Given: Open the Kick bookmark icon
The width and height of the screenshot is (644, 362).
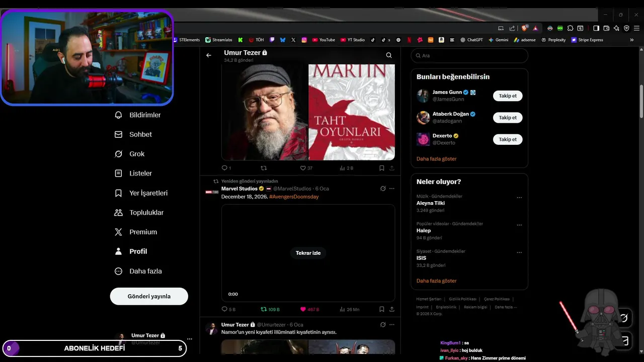Looking at the screenshot, I should [240, 40].
